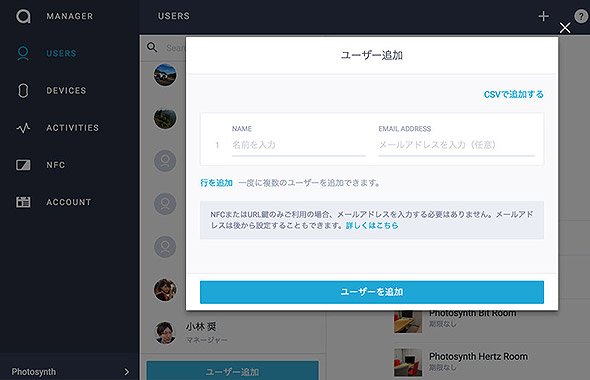Open the help question mark icon

click(582, 16)
